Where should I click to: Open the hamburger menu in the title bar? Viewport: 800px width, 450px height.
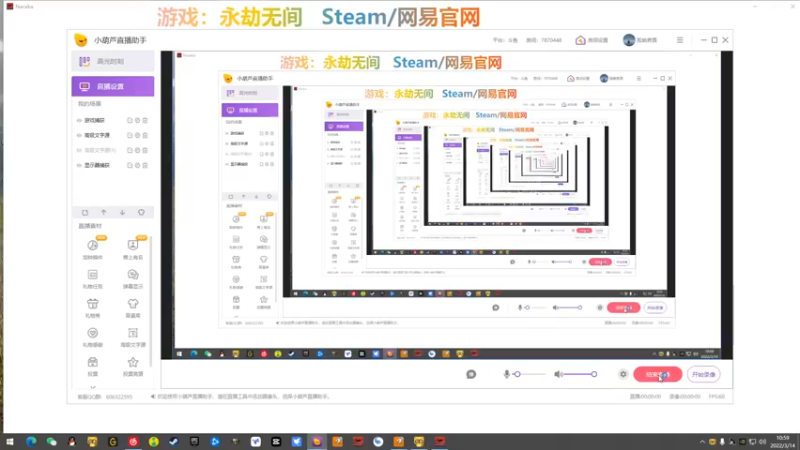tap(680, 40)
